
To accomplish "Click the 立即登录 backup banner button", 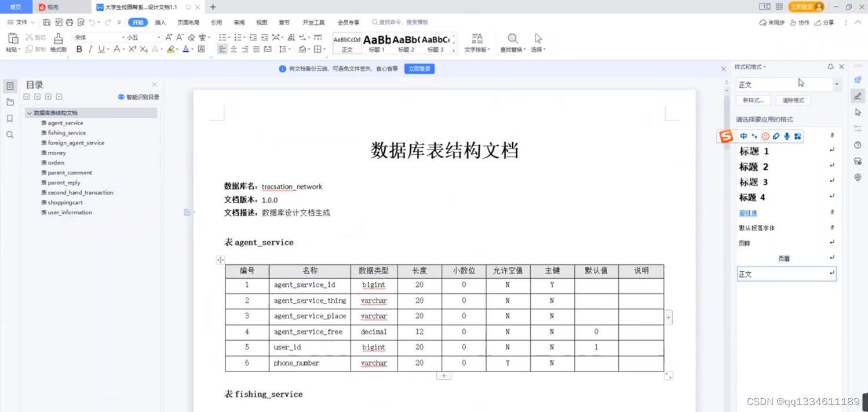I will tap(419, 68).
